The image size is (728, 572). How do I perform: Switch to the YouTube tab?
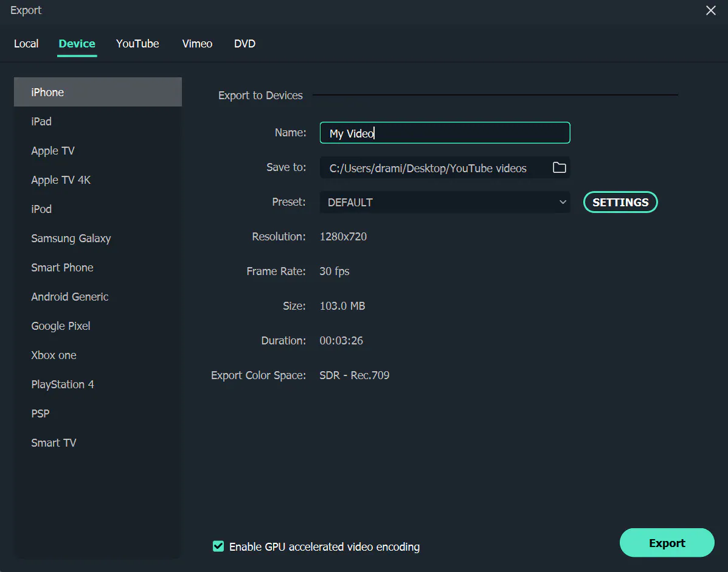pos(137,44)
